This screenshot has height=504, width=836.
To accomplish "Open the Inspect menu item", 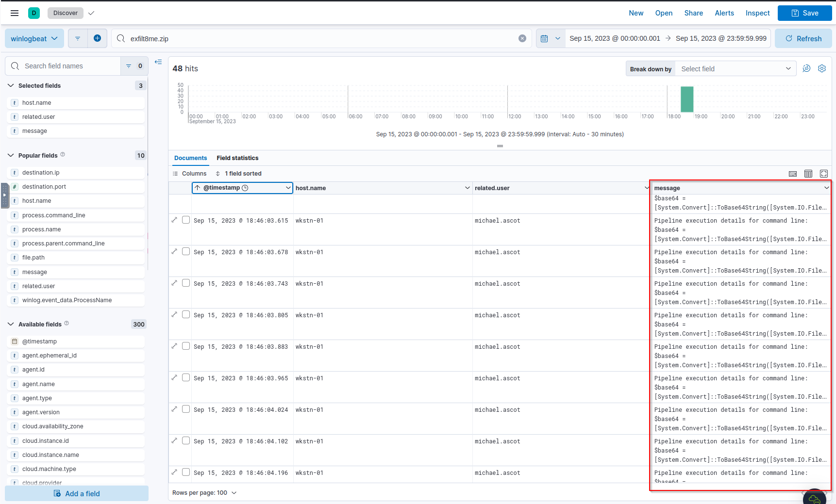I will (x=757, y=13).
